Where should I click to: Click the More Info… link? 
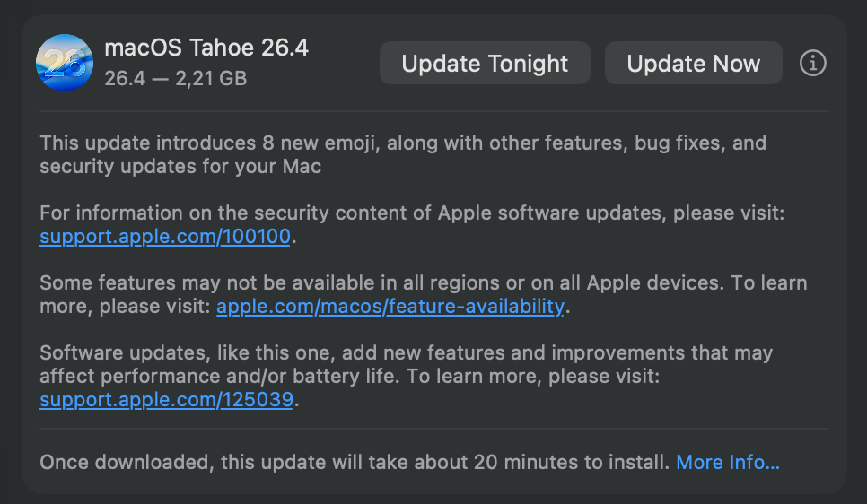pyautogui.click(x=728, y=463)
